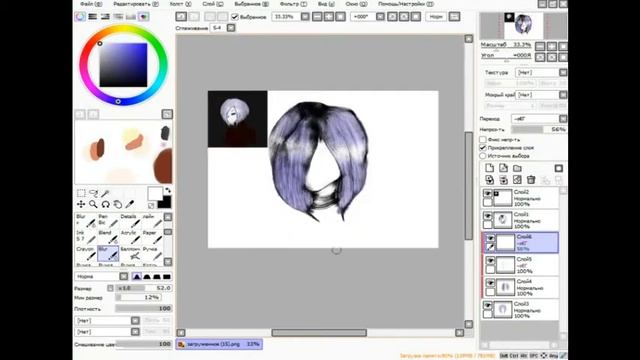
Task: Show the RGB slider panel
Action: point(93,17)
